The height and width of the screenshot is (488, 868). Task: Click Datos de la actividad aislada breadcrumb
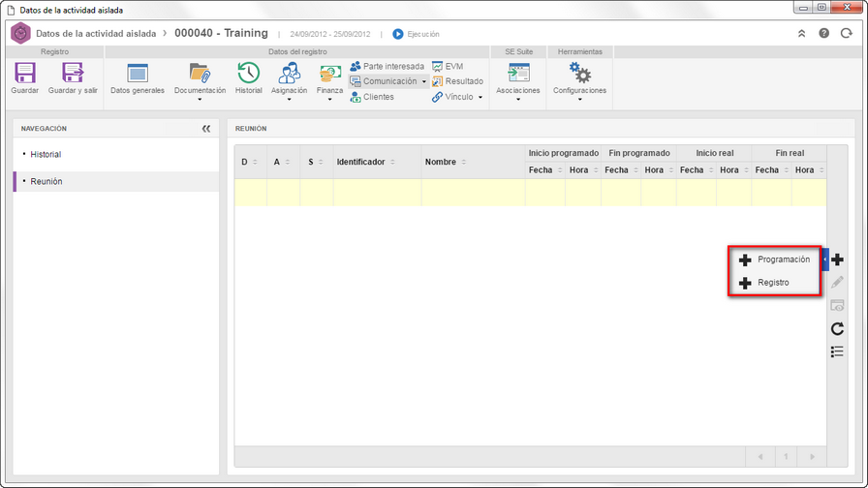pos(96,34)
